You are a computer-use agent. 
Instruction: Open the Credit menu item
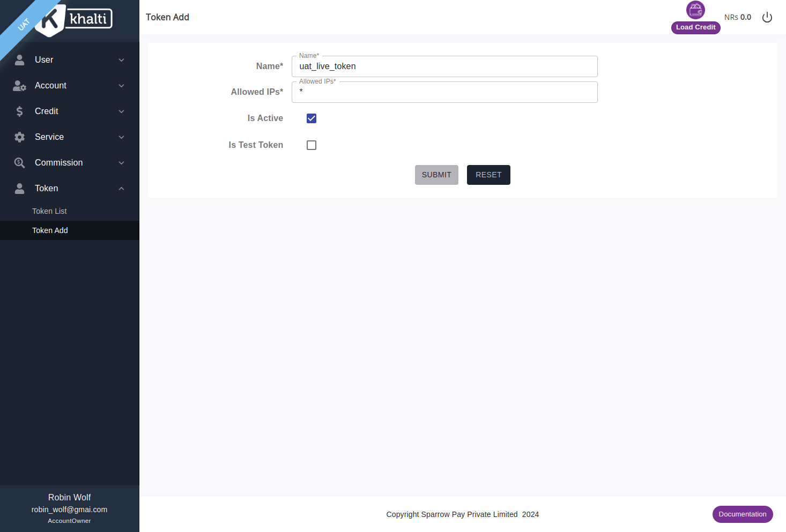[70, 111]
